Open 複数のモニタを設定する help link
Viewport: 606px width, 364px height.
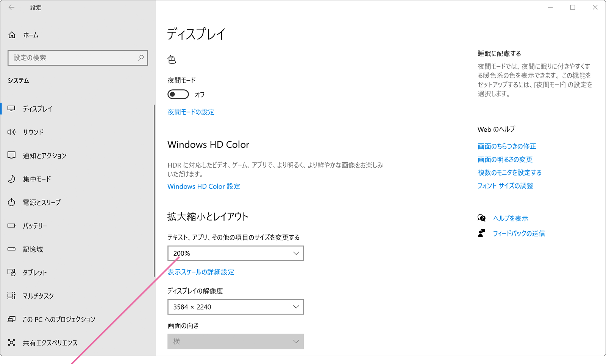509,173
